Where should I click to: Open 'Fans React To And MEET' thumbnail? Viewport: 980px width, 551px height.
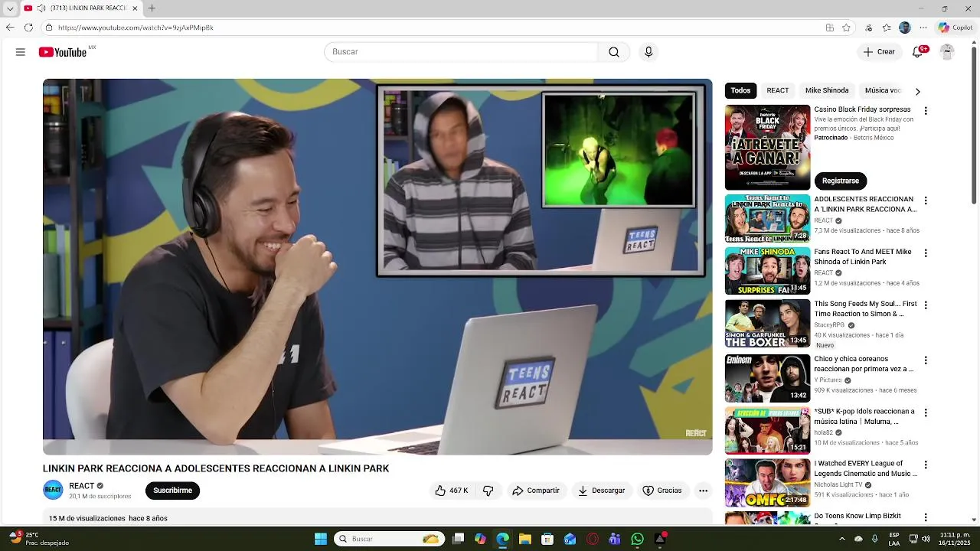click(767, 271)
